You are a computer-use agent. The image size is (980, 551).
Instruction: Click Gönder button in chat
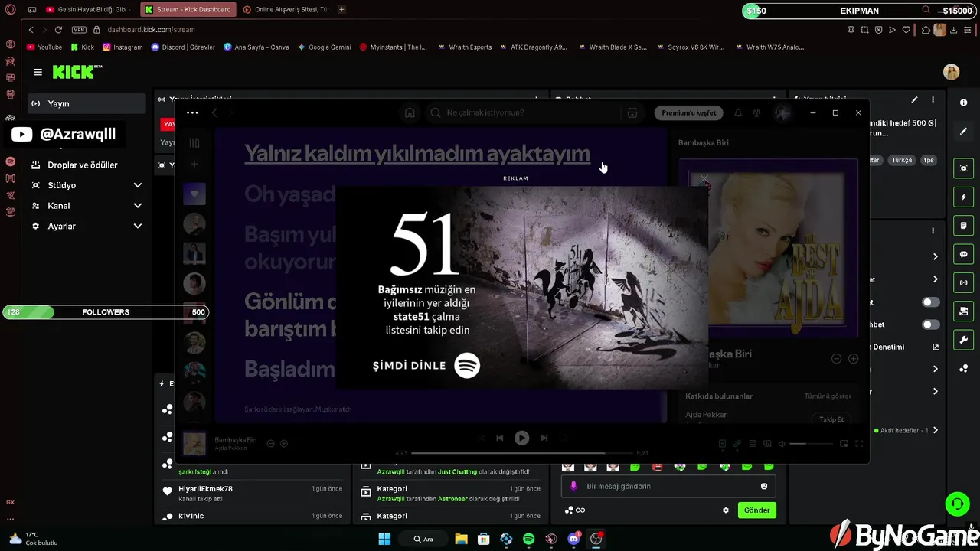(756, 510)
